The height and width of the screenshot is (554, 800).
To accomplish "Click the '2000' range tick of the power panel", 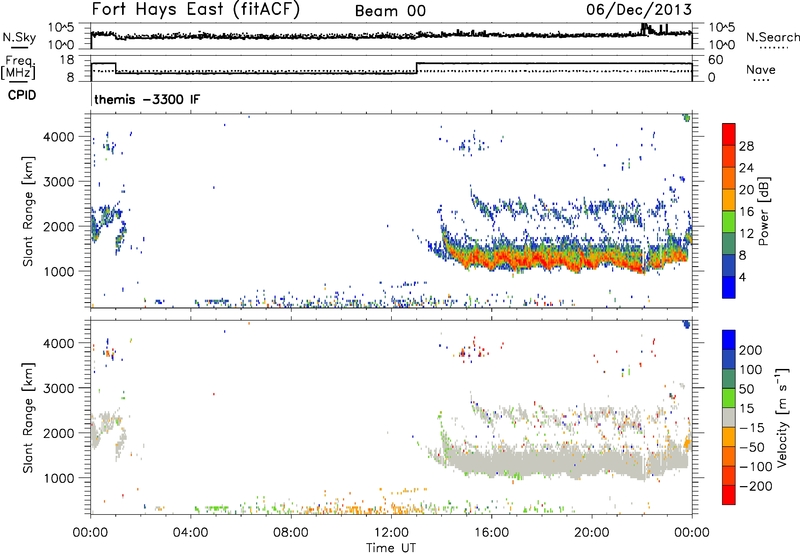I will click(x=59, y=226).
